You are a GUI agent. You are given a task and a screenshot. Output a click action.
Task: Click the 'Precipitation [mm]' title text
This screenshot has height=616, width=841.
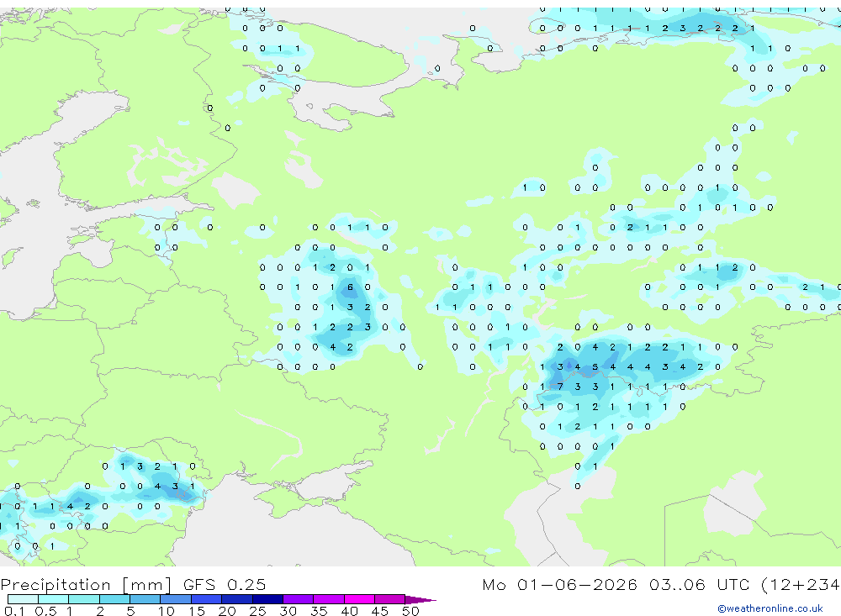[86, 585]
